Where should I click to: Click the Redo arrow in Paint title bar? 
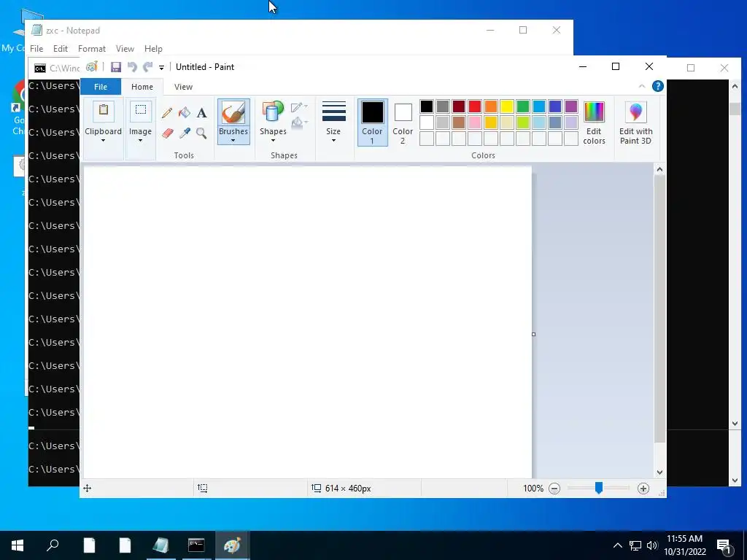click(x=147, y=67)
